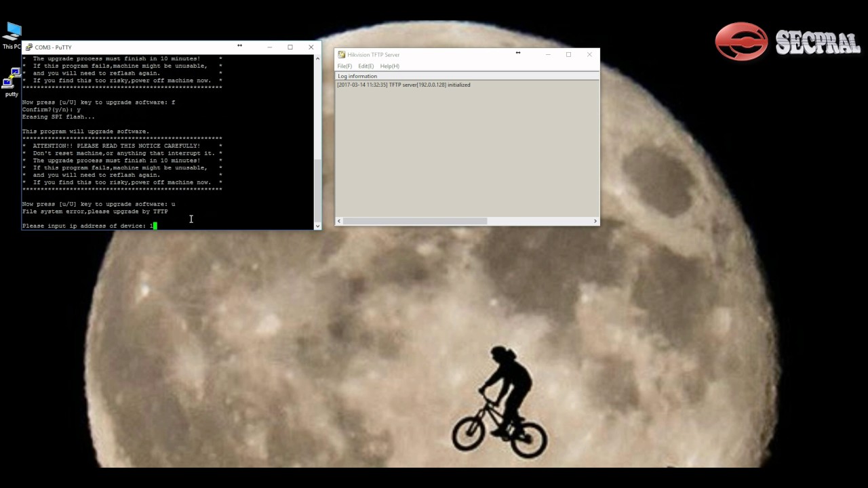The image size is (868, 488).
Task: Click TFTP log horizontal scroll right arrow
Action: point(595,221)
